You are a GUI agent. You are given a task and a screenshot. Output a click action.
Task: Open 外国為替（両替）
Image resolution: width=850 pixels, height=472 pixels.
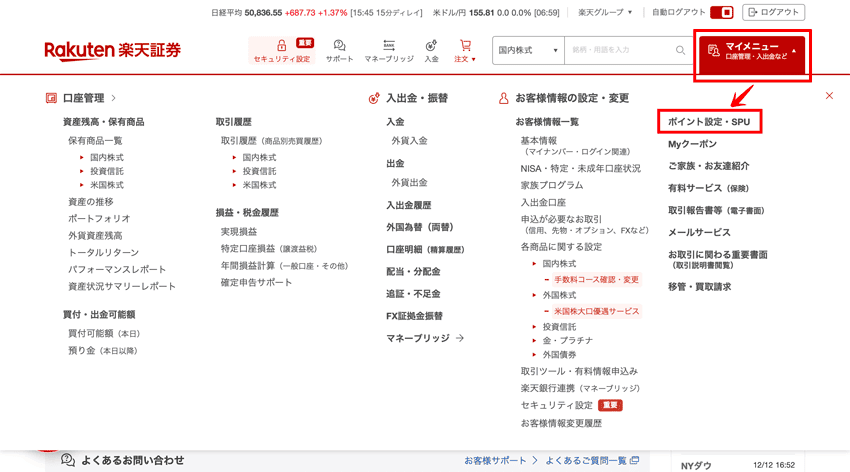[x=420, y=228]
